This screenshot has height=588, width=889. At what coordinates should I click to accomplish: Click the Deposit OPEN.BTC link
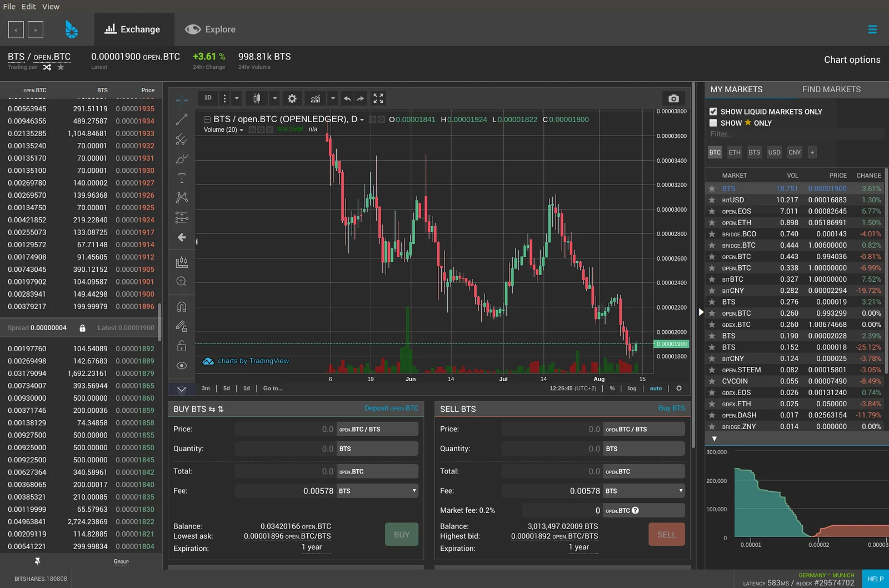coord(391,408)
